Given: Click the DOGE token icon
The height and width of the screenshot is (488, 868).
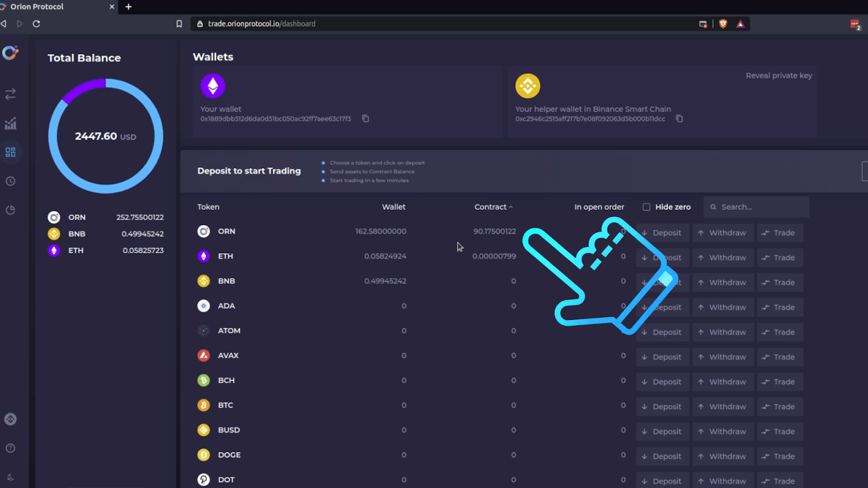Looking at the screenshot, I should coord(203,455).
